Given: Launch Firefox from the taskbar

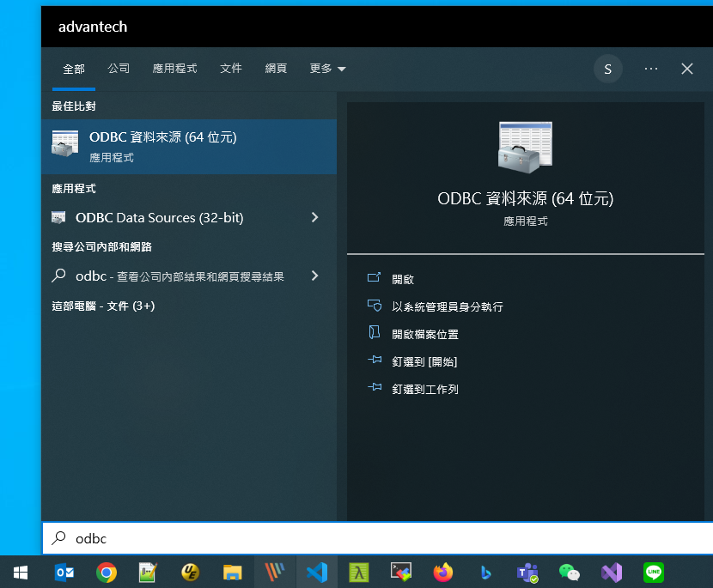Looking at the screenshot, I should pos(443,572).
